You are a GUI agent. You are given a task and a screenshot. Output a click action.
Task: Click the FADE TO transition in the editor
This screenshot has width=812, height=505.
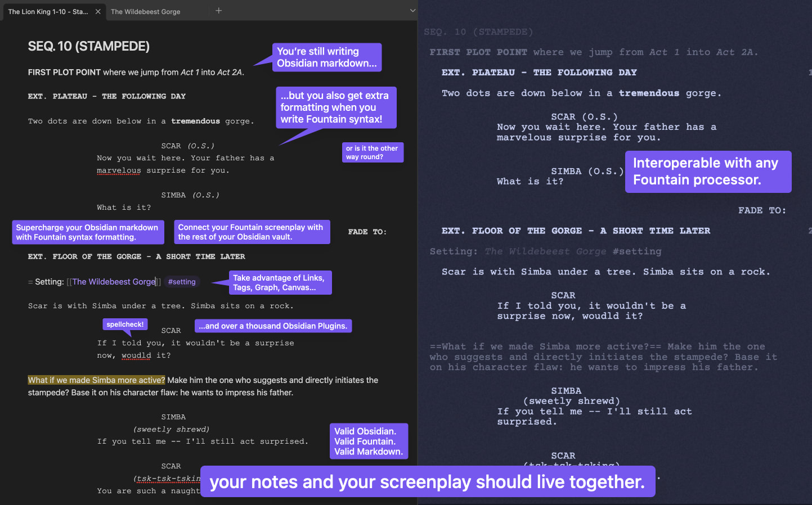pos(366,231)
